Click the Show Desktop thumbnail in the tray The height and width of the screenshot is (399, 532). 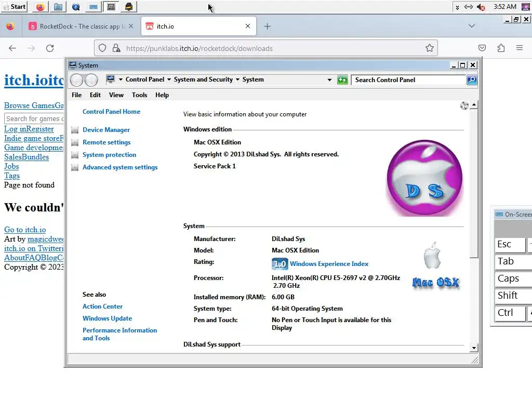(x=526, y=7)
